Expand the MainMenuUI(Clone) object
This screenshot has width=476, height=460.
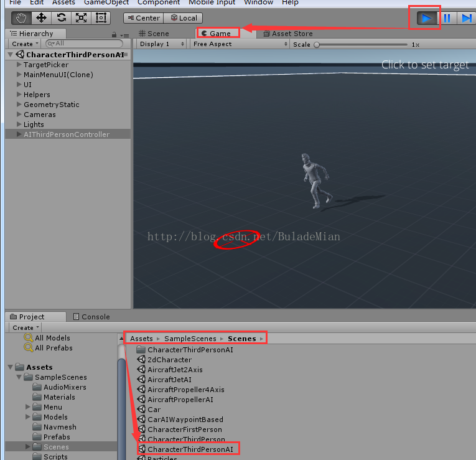point(19,75)
